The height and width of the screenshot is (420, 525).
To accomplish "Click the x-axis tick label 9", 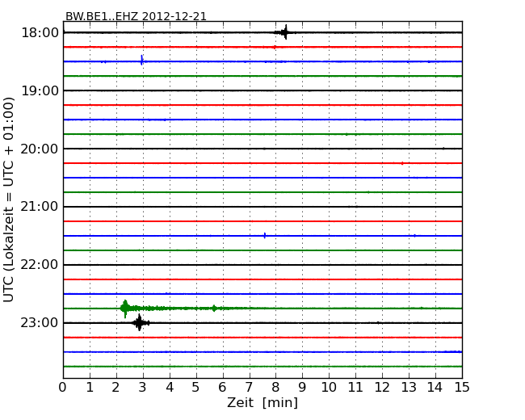I will click(302, 388).
